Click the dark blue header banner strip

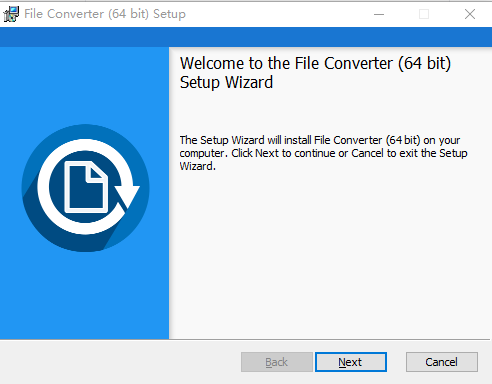246,37
